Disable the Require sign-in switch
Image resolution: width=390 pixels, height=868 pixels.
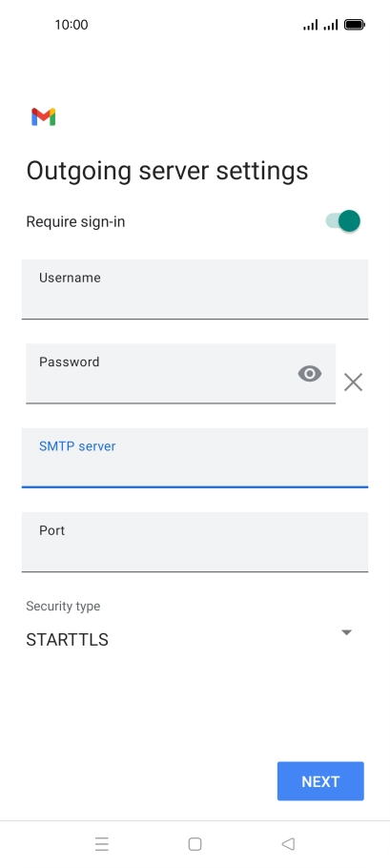tap(343, 221)
